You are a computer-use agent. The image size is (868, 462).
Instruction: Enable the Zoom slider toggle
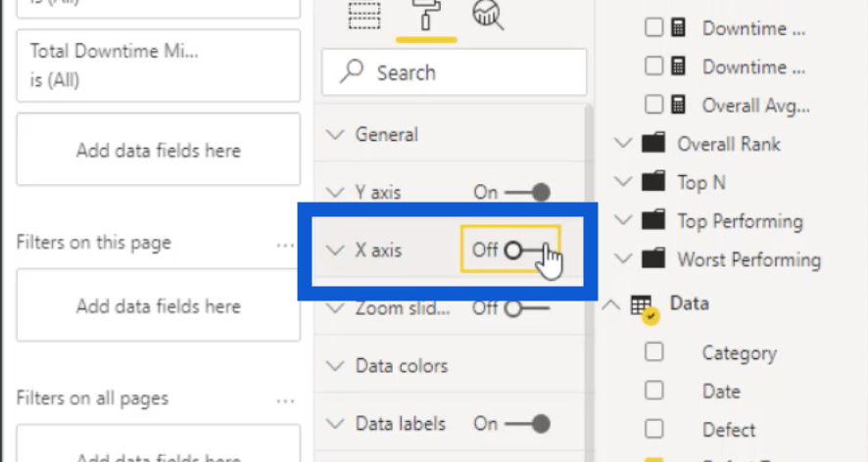526,308
